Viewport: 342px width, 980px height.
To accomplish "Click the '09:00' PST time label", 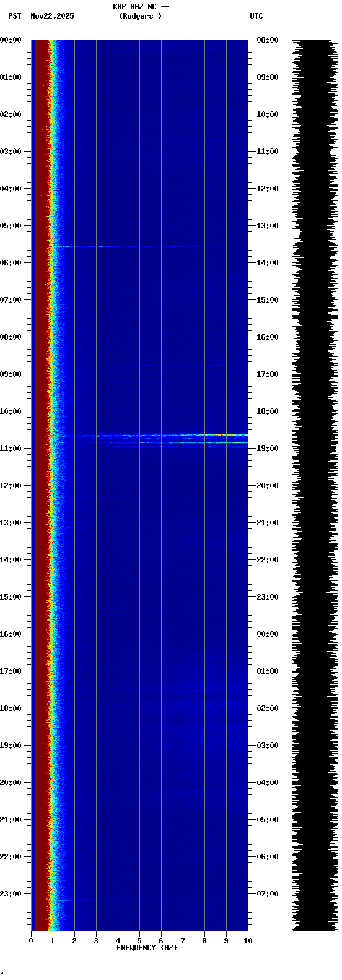I will (x=11, y=374).
